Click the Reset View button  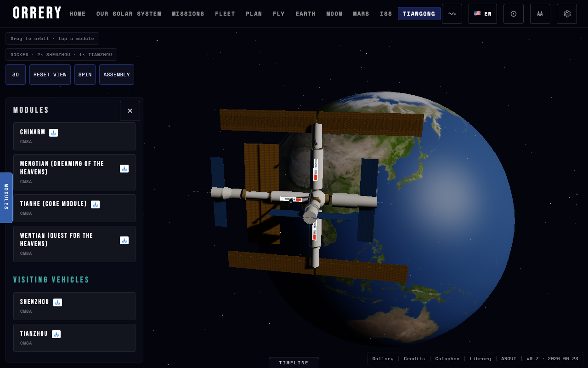[50, 75]
